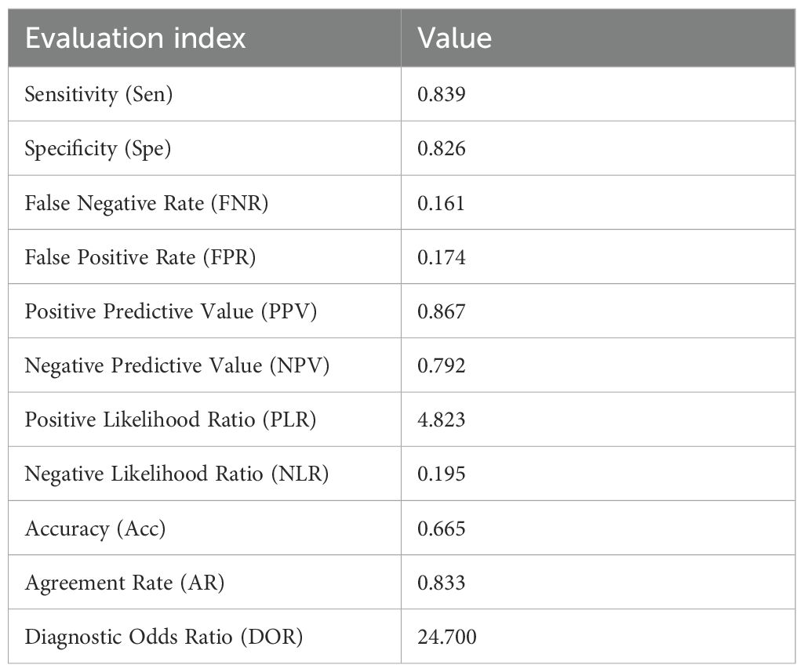Click the FPR value 0.174
The height and width of the screenshot is (672, 804).
pyautogui.click(x=441, y=257)
